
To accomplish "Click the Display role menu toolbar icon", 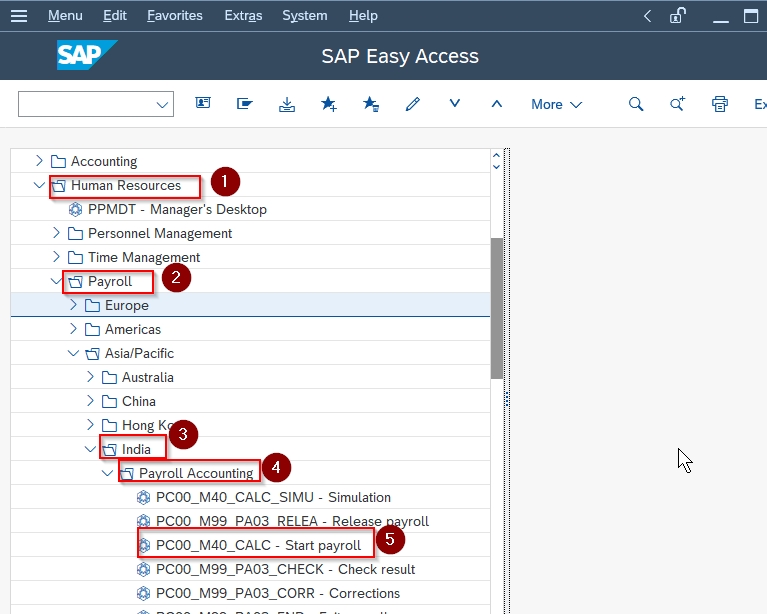I will point(245,103).
